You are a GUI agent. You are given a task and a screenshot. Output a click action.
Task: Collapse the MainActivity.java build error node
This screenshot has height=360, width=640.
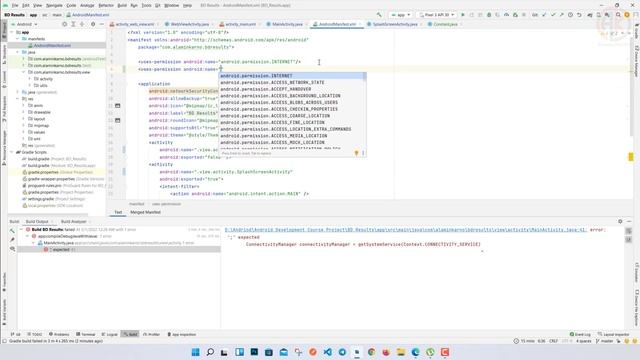[34, 243]
